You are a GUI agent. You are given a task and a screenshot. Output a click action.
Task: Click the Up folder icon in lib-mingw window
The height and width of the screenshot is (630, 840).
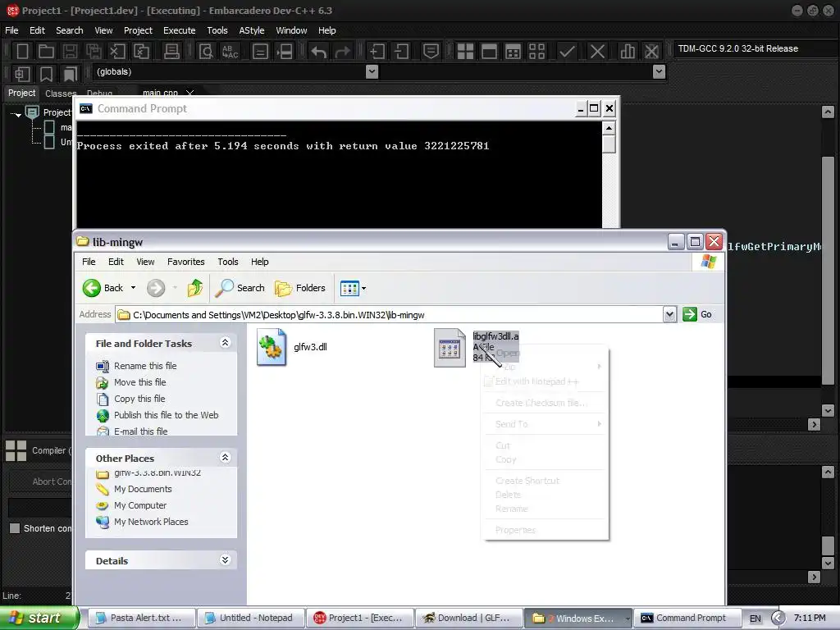[x=195, y=288]
